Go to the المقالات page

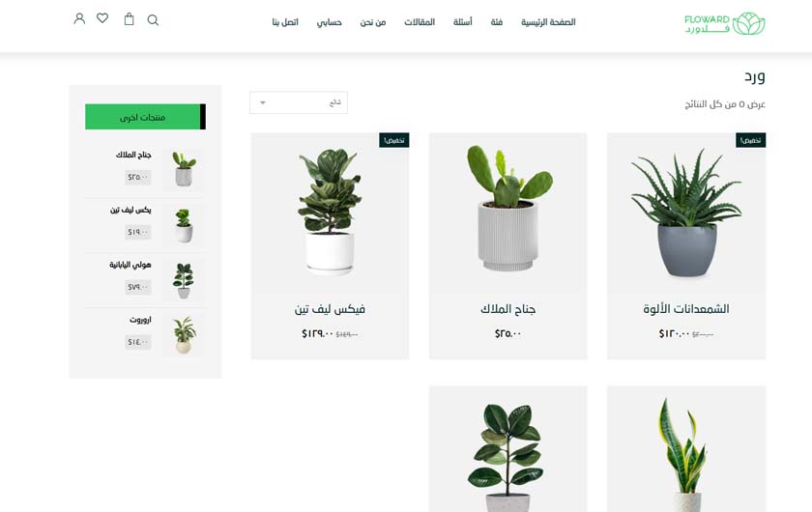click(x=420, y=22)
